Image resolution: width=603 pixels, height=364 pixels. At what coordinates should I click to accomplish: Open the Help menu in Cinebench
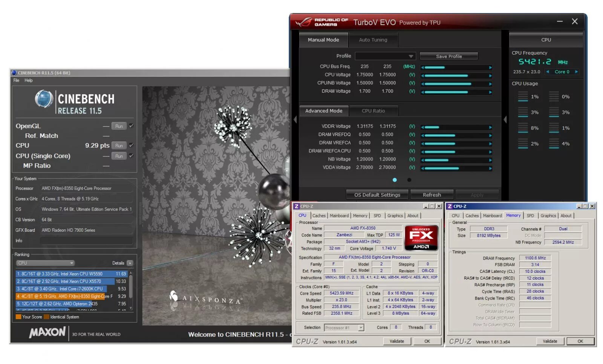point(29,80)
